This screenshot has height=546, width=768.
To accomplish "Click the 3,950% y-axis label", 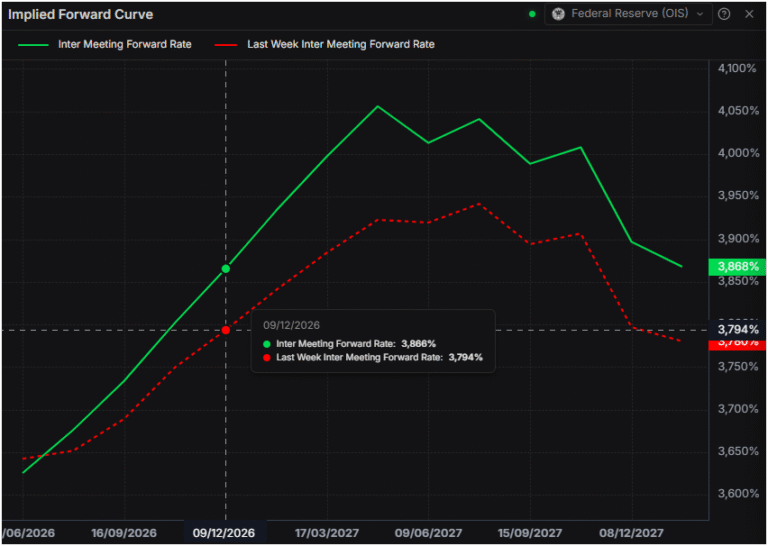I will coord(737,196).
